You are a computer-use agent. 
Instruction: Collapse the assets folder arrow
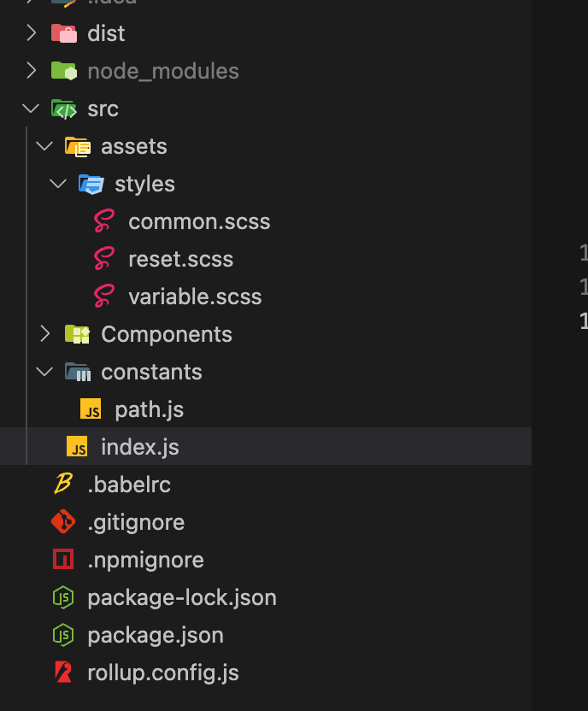pyautogui.click(x=45, y=146)
